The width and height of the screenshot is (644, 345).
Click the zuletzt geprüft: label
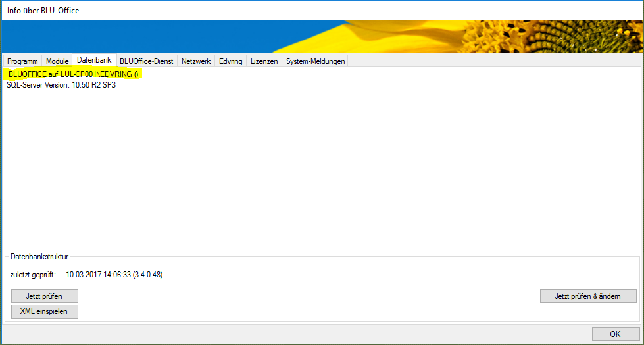coord(33,275)
